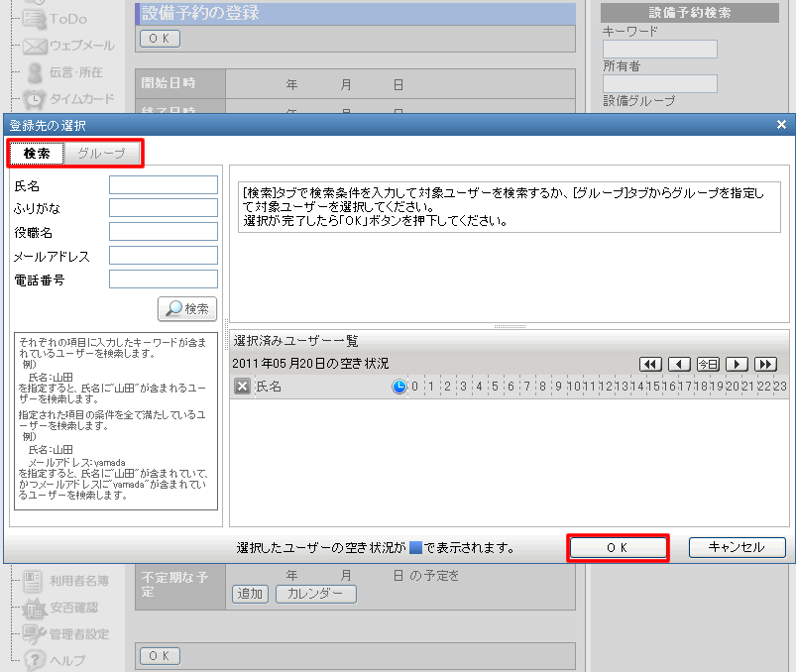
Task: Click the horizontal splitter handle above 選択済みユーザー一覧
Action: (x=510, y=325)
